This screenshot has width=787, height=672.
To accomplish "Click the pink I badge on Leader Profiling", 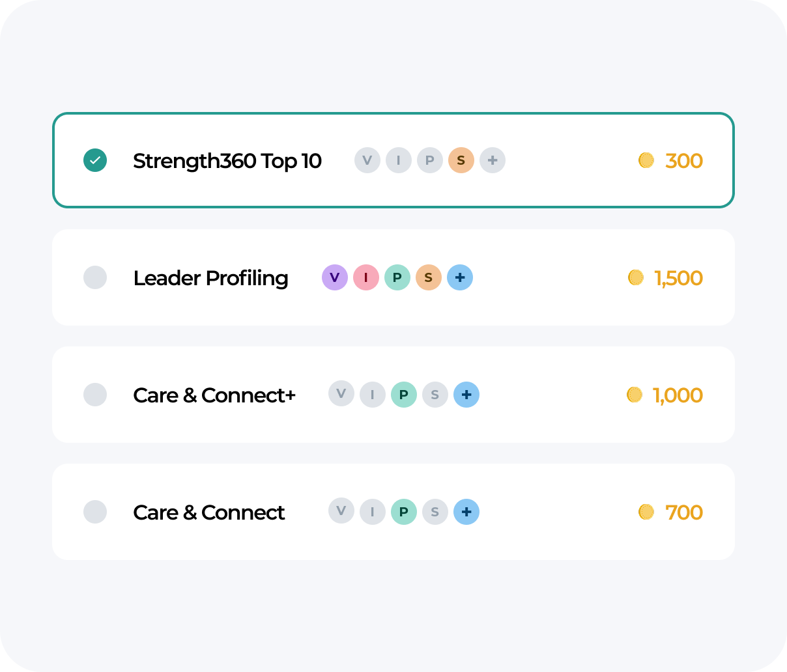I will pyautogui.click(x=366, y=277).
